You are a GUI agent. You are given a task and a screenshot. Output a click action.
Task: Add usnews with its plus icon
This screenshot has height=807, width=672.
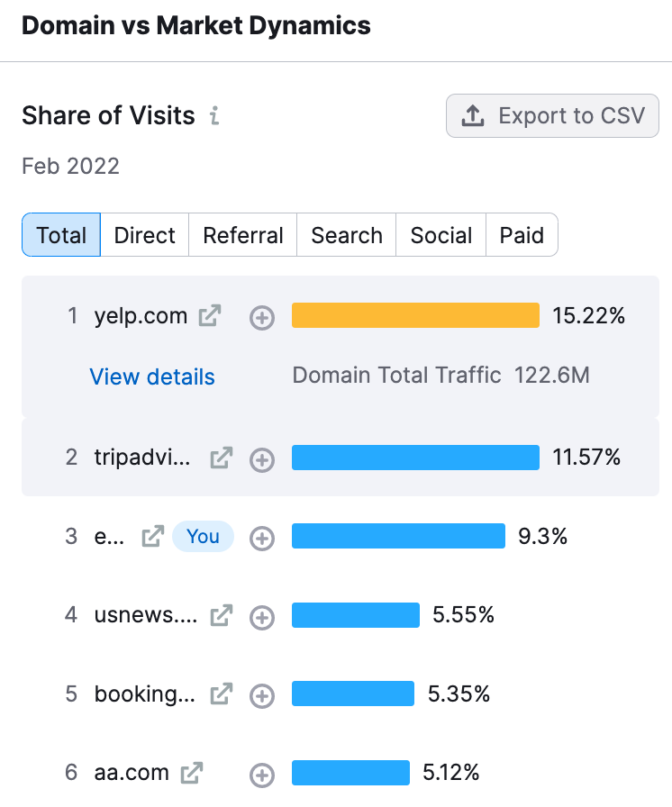262,617
